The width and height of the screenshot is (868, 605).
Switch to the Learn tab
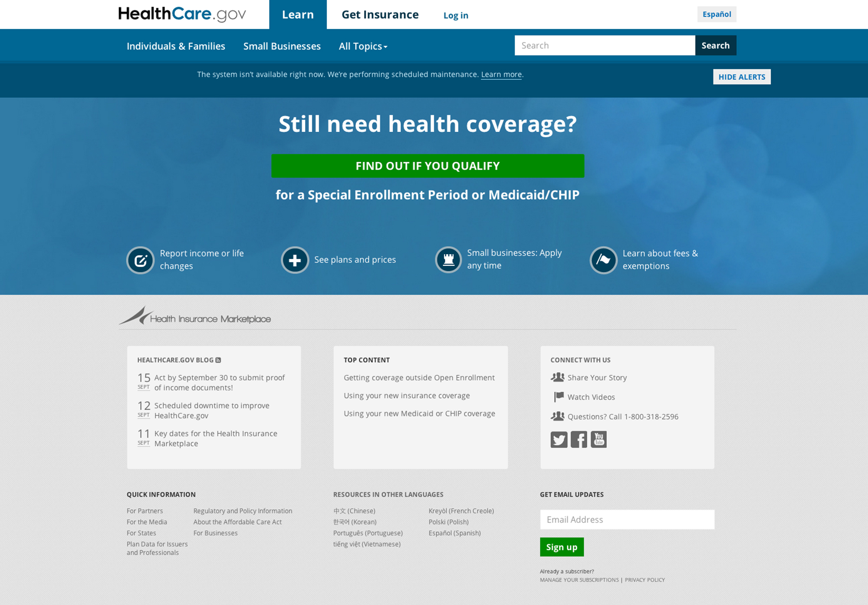click(x=298, y=15)
